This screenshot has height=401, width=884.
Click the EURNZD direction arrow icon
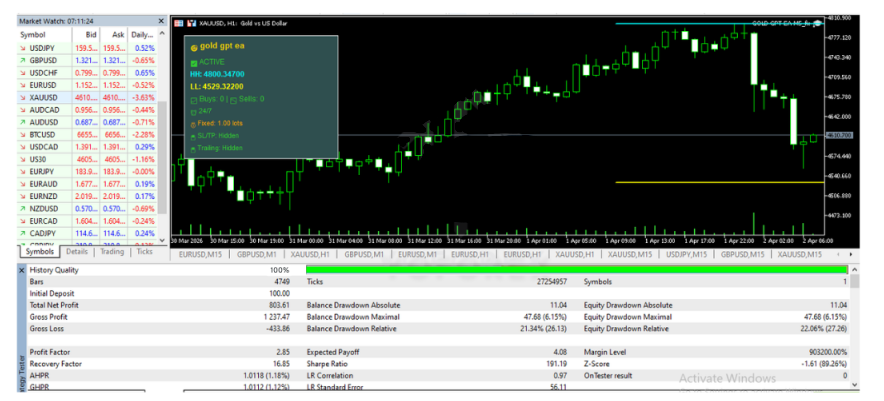(x=23, y=196)
